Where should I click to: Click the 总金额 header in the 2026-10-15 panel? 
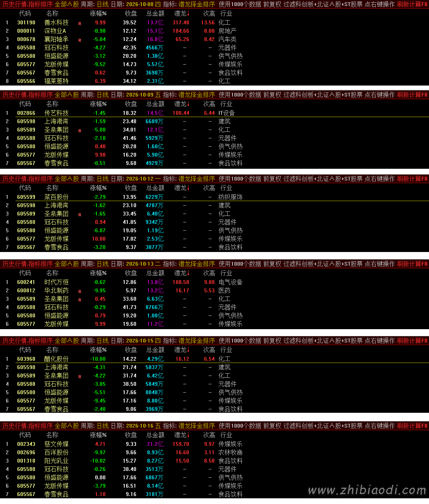[155, 350]
